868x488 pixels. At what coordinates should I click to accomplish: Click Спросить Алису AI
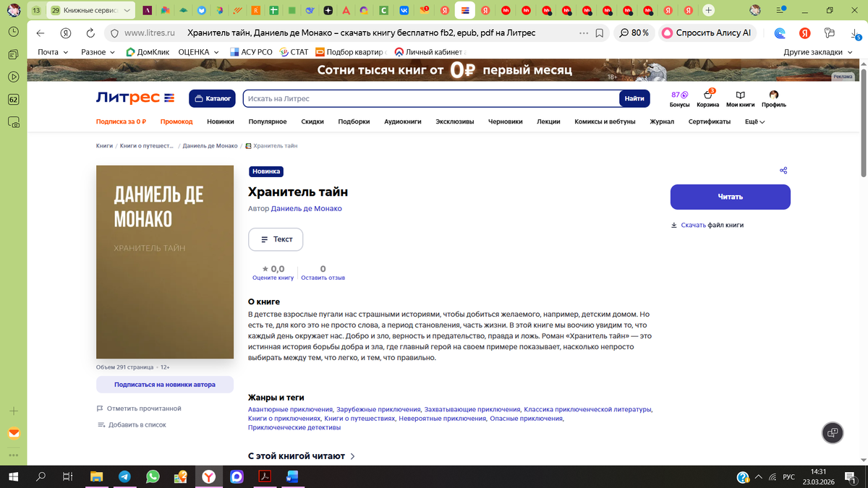(707, 33)
